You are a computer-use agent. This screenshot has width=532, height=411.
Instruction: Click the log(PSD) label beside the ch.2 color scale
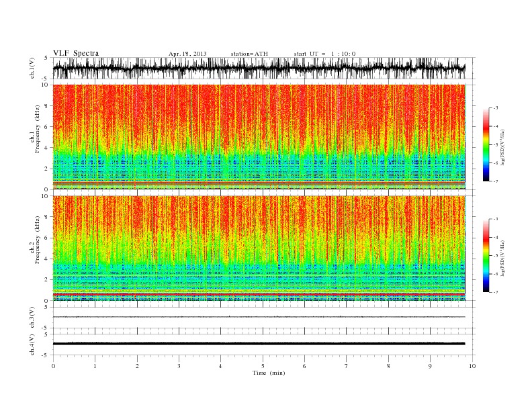504,258
